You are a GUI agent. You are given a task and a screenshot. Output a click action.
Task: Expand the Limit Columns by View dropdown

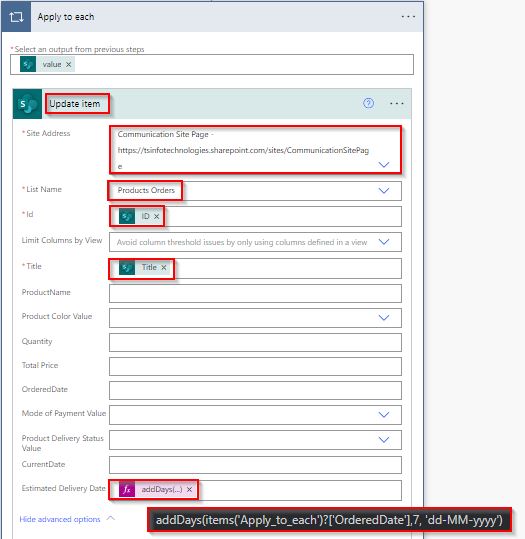384,242
